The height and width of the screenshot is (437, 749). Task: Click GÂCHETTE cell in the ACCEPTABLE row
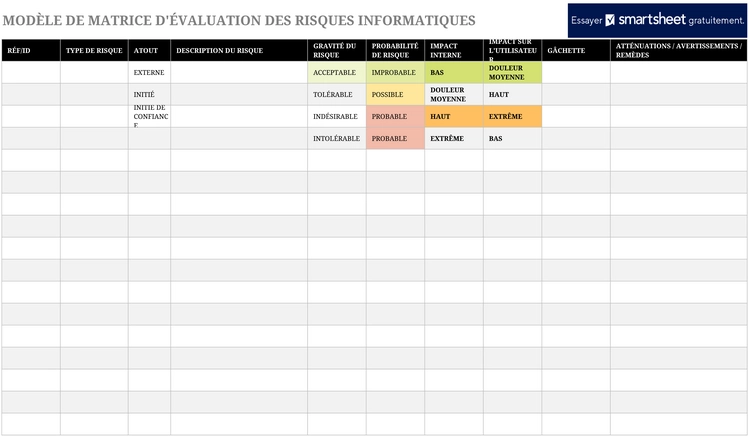pyautogui.click(x=576, y=73)
